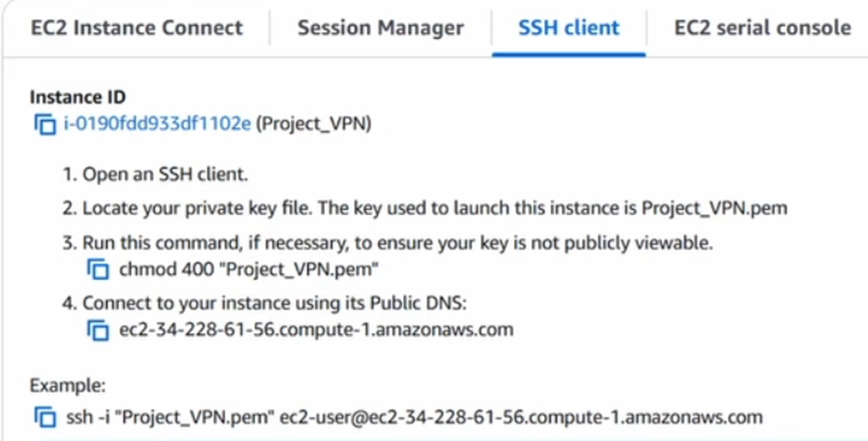Copy the chmod 400 command

tap(98, 270)
